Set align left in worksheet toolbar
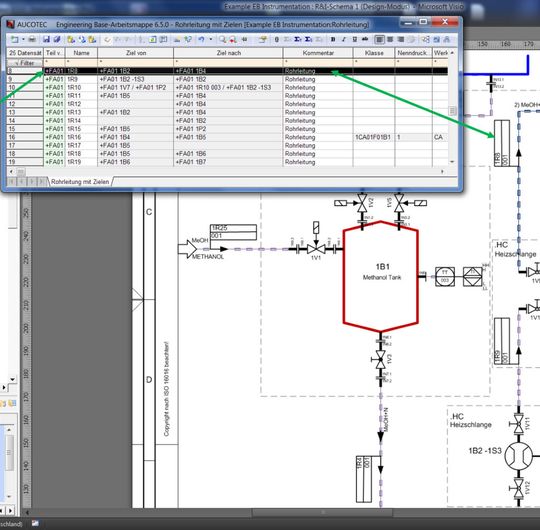The image size is (540, 530). (379, 40)
